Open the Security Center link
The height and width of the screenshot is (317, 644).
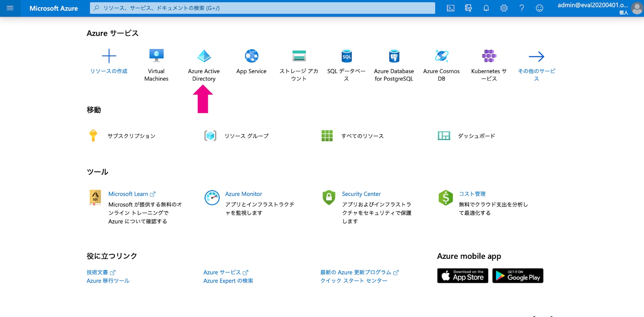pos(361,194)
